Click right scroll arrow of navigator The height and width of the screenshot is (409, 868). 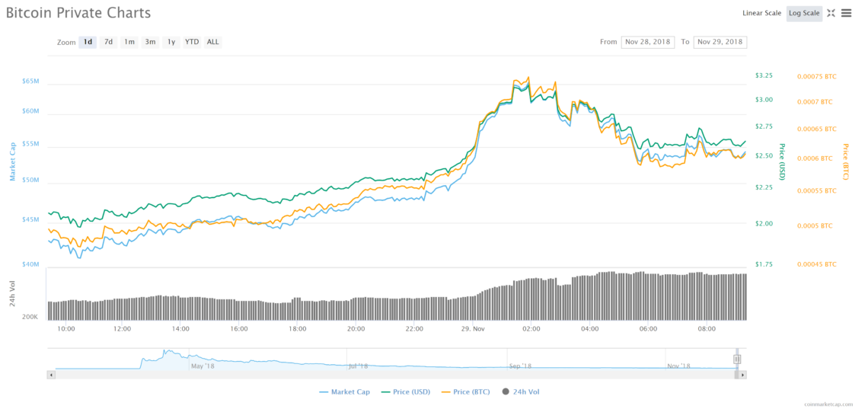click(742, 375)
